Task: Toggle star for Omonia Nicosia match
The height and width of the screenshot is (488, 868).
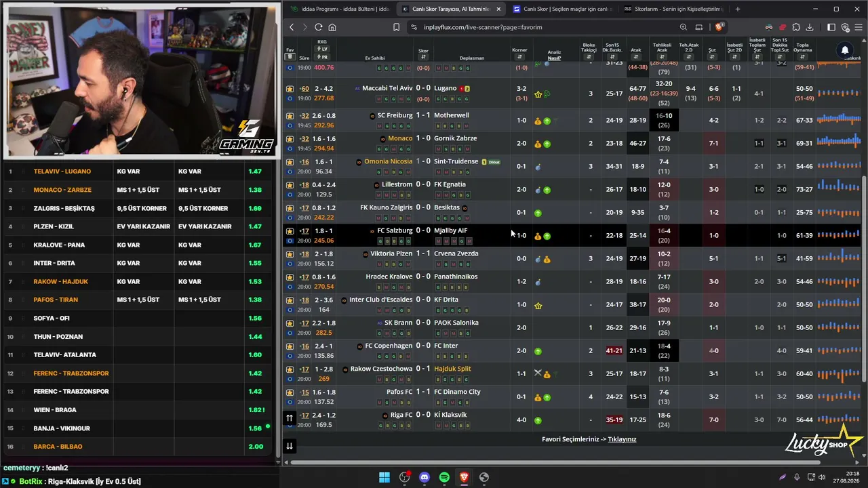Action: point(290,162)
